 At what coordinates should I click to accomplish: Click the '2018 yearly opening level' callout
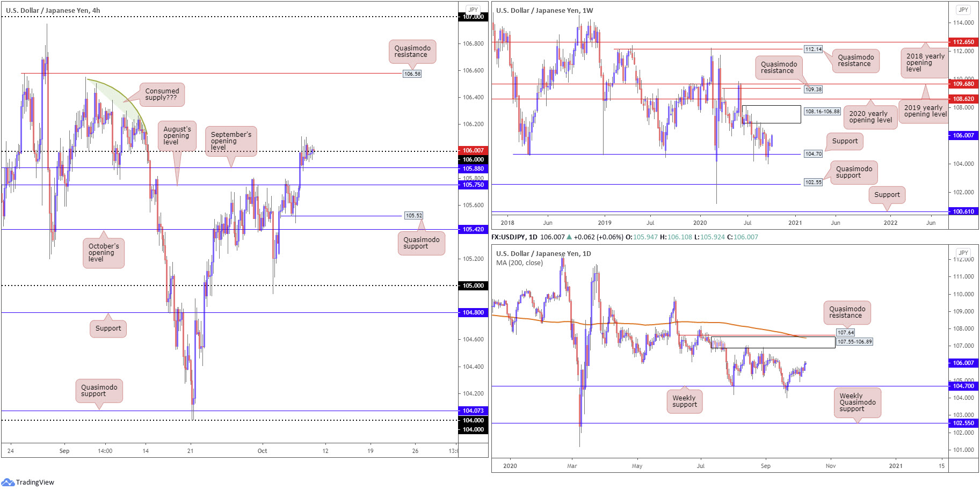(925, 63)
